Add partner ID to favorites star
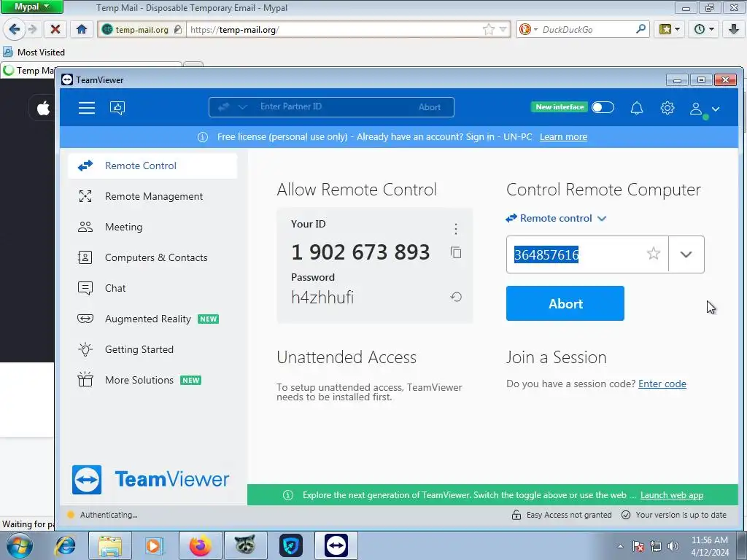The image size is (747, 560). pyautogui.click(x=654, y=253)
